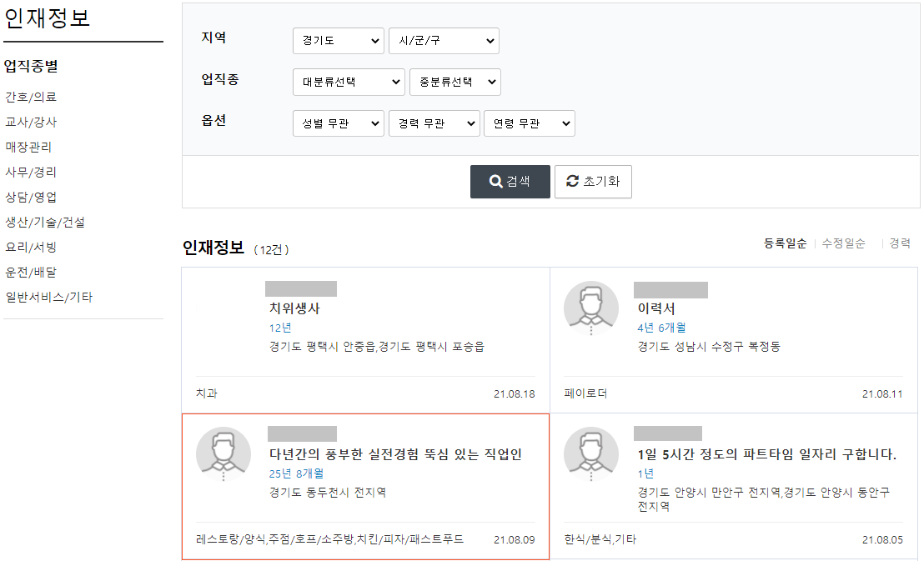Expand the 중분류선택 dropdown
The image size is (924, 561).
coord(454,82)
